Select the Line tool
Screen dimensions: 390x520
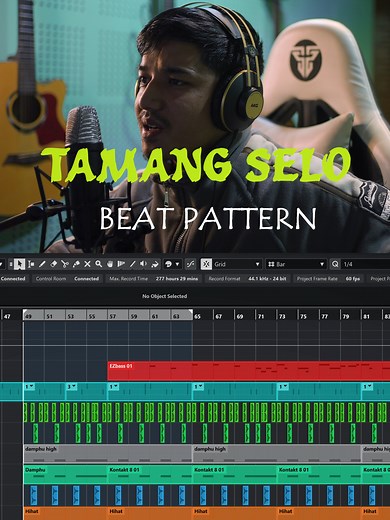132,264
